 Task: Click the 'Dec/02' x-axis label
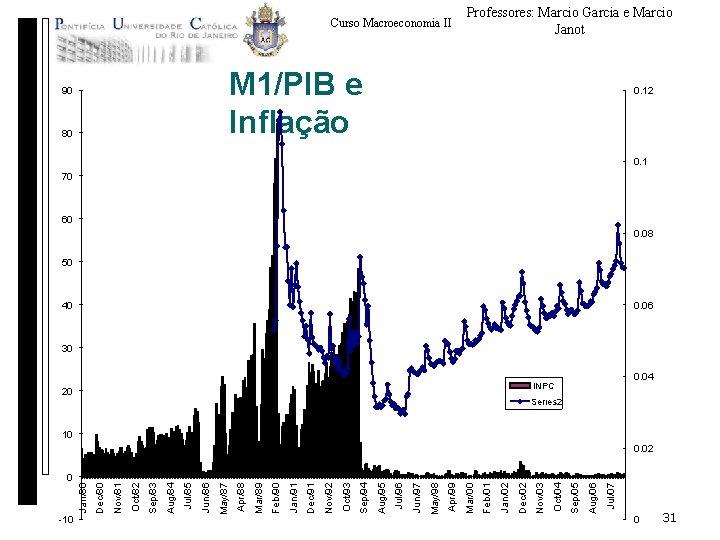click(x=522, y=497)
